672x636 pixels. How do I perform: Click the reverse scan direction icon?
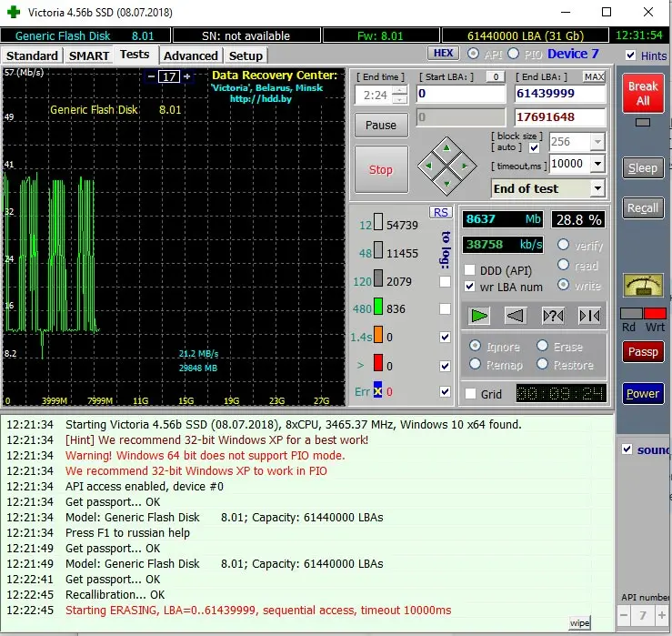coord(516,316)
